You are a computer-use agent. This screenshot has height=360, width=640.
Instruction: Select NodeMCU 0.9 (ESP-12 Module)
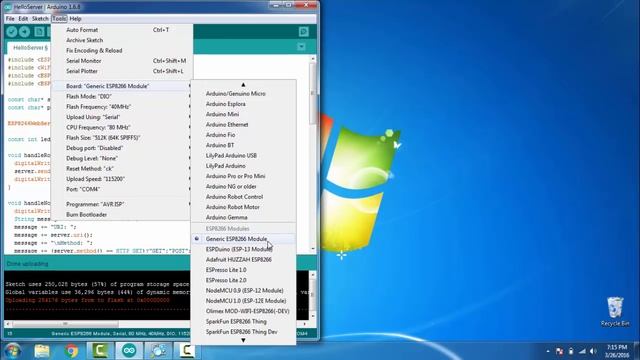(243, 290)
